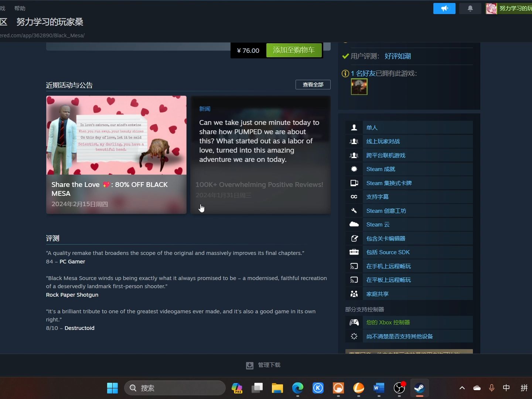Viewport: 532px width, 399px height.
Task: Click the OneDrive cloud tray icon
Action: [x=477, y=388]
